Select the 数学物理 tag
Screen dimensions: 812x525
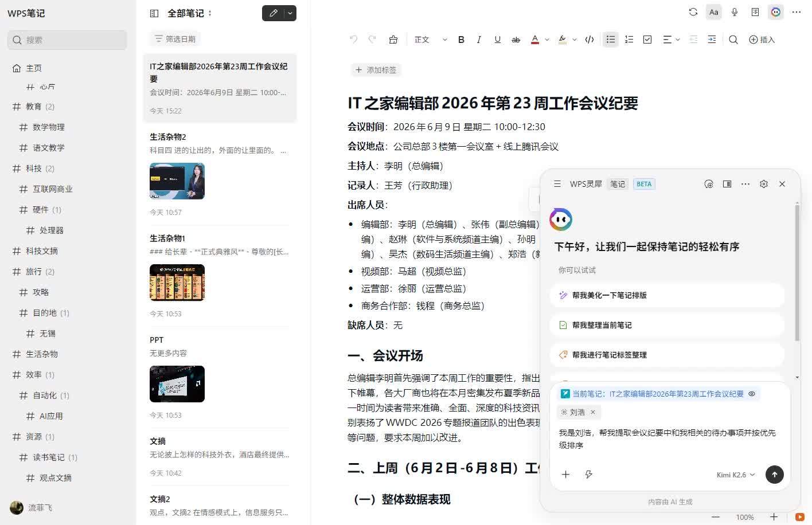click(x=48, y=127)
